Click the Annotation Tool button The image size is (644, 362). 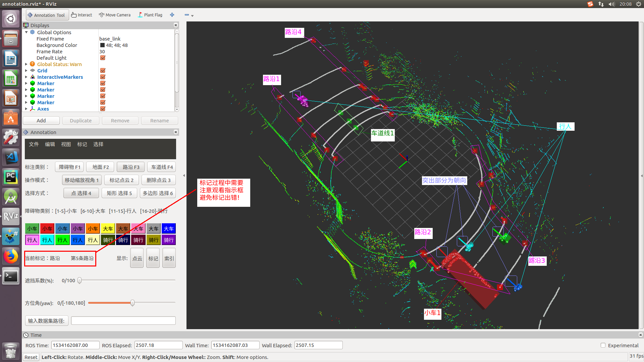[x=46, y=15]
